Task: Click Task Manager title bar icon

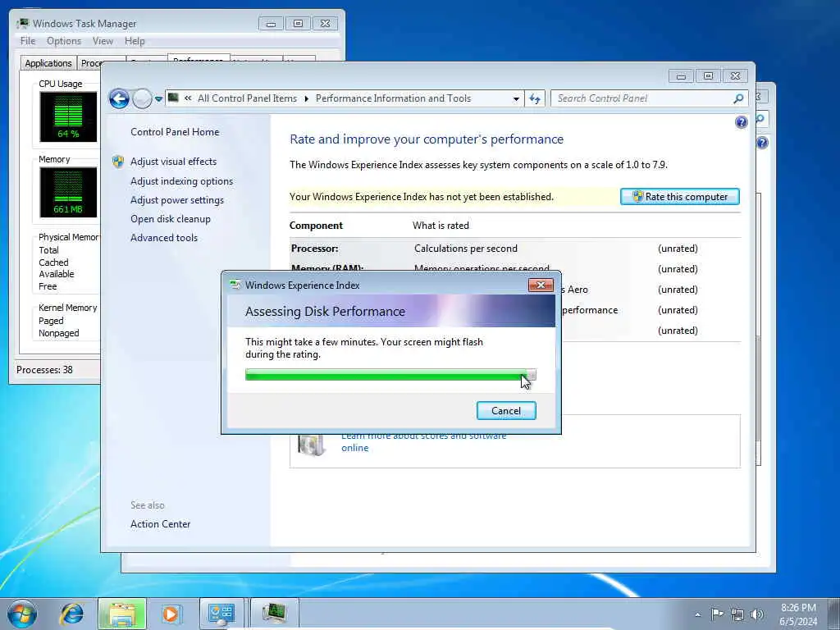Action: (x=22, y=24)
